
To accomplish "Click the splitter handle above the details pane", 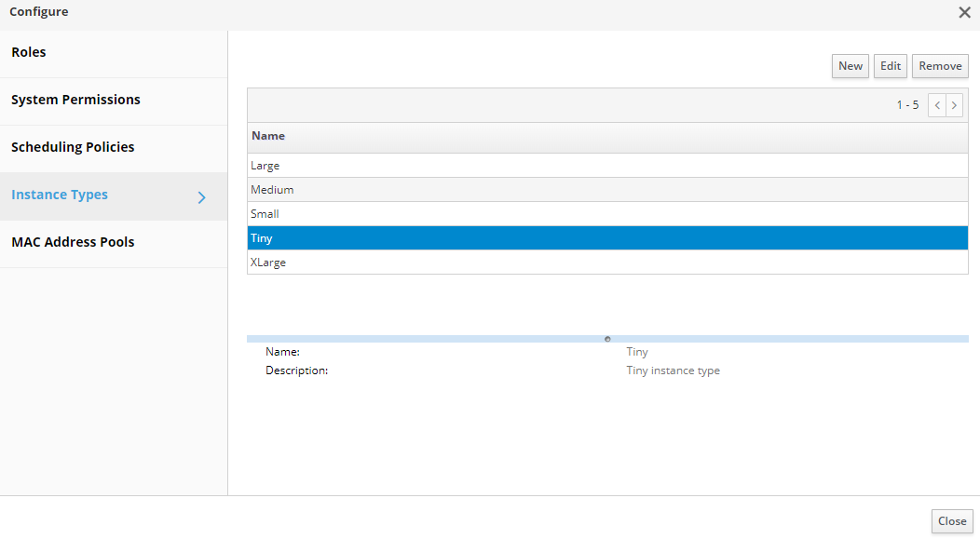I will (x=607, y=339).
